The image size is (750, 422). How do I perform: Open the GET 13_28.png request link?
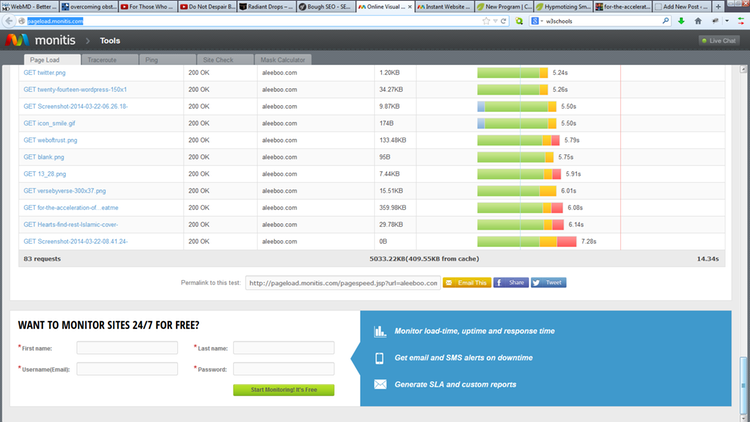pyautogui.click(x=44, y=174)
